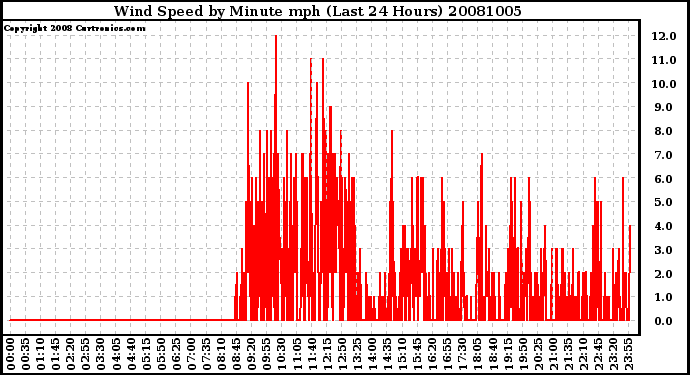Click the 10:30 time axis label
Screen dimensions: 690x375
pyautogui.click(x=282, y=354)
